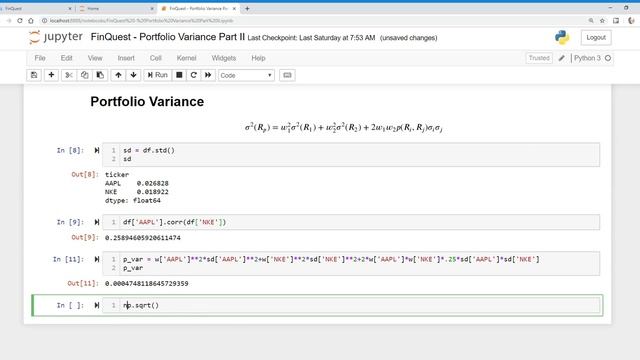
Task: Save the notebook with the floppy disk icon
Action: click(x=34, y=75)
